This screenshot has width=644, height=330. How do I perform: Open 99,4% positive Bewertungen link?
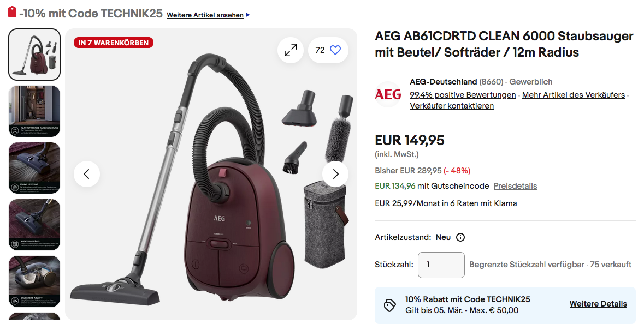pyautogui.click(x=463, y=95)
